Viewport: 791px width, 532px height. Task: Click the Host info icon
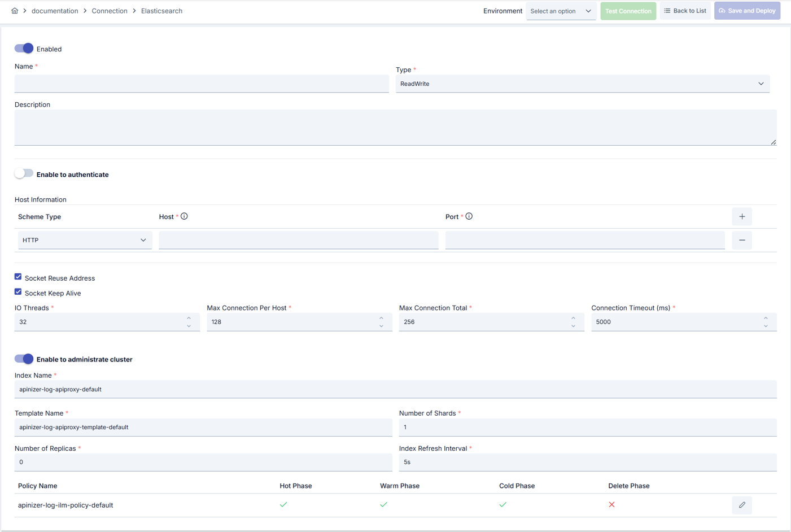click(184, 216)
